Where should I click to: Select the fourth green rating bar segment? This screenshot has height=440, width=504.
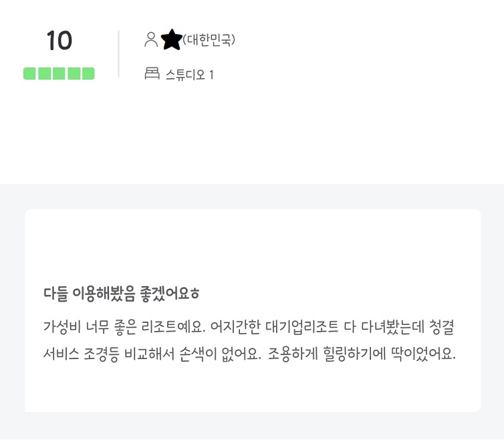click(x=74, y=74)
